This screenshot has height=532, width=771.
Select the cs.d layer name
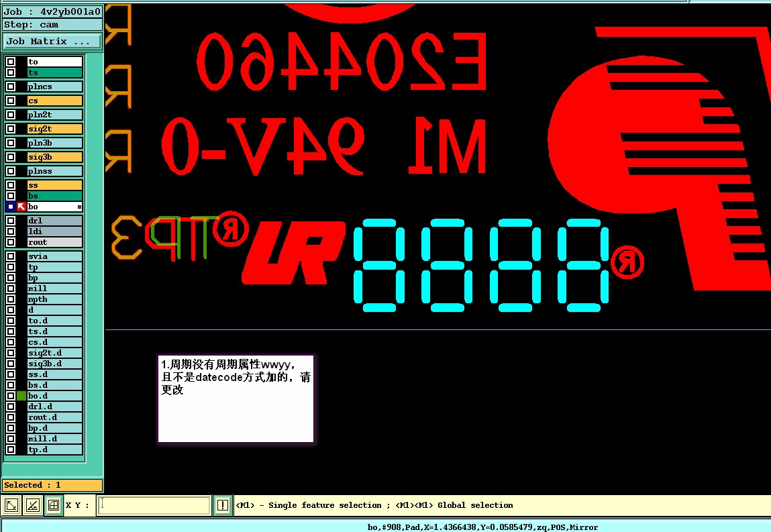(x=54, y=342)
